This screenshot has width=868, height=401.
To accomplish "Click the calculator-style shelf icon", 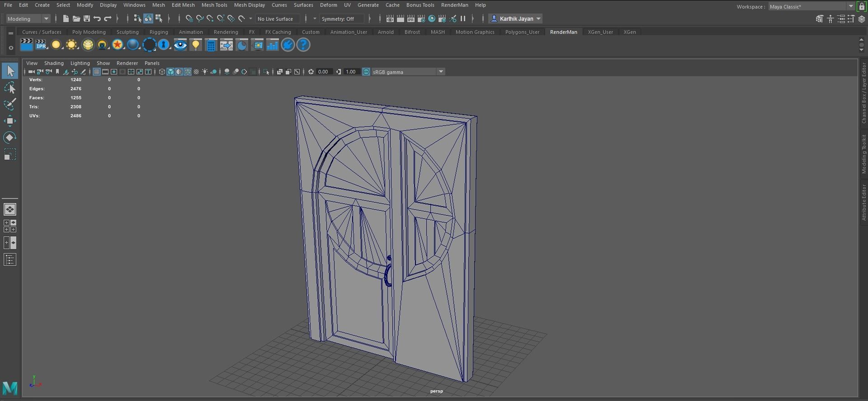I will [211, 45].
